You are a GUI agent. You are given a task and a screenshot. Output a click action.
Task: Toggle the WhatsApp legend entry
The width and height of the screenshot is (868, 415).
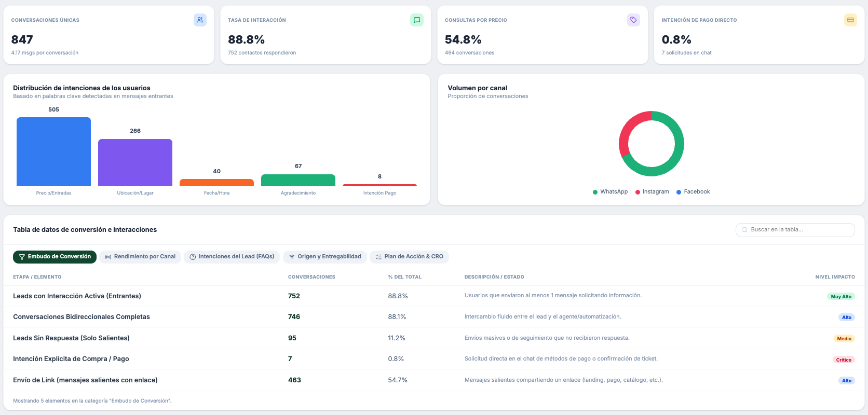click(x=610, y=192)
